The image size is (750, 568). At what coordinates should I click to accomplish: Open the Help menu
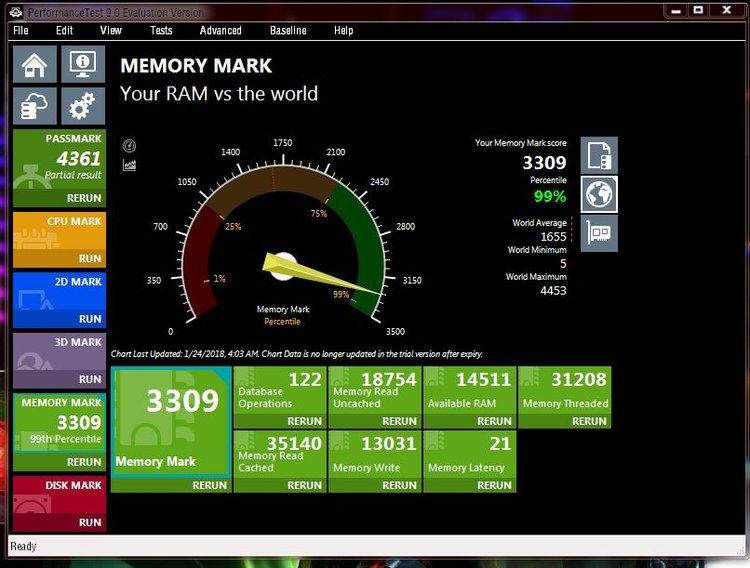pyautogui.click(x=343, y=31)
